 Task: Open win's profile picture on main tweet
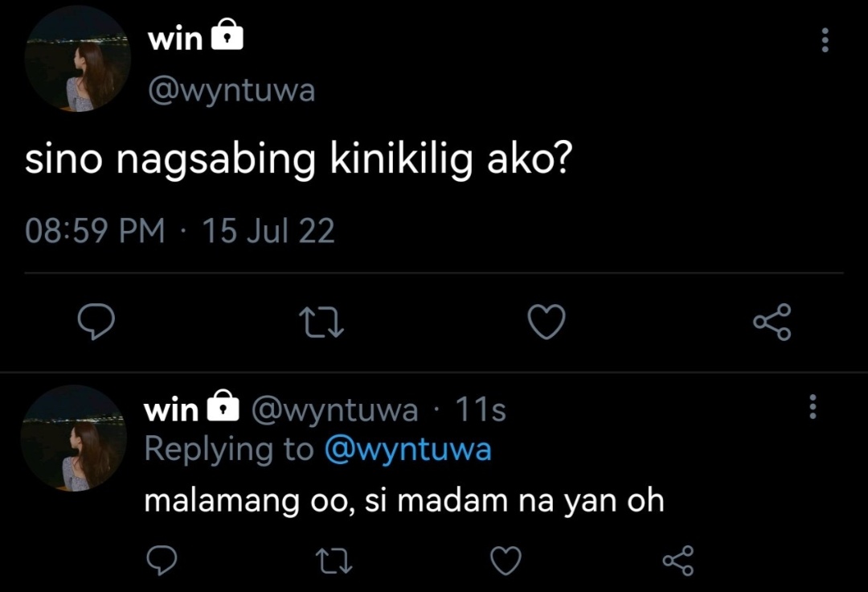(77, 60)
